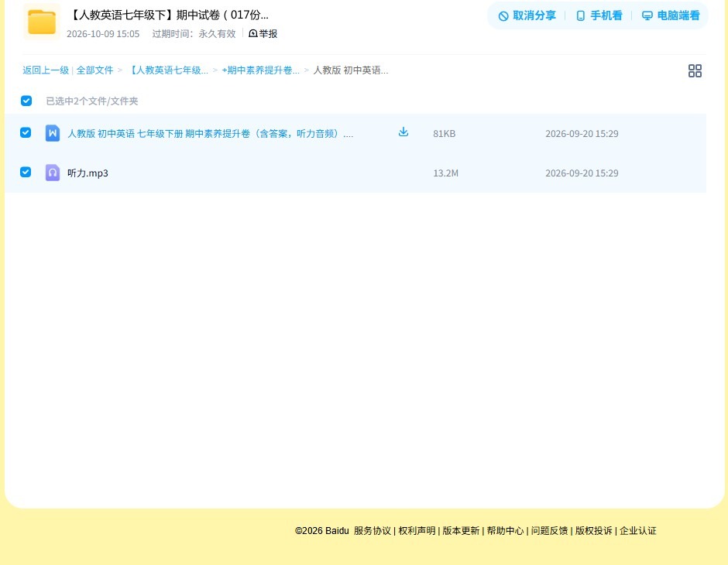Deselect the 听力.mp3 checkbox

pyautogui.click(x=26, y=172)
